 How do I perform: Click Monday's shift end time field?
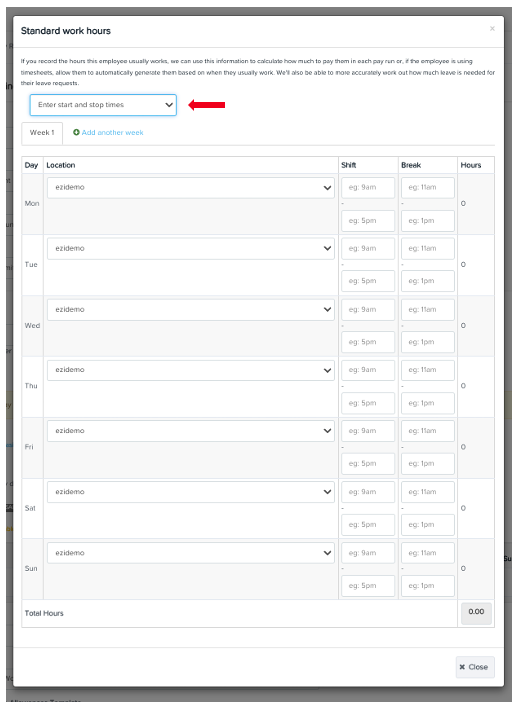(368, 221)
